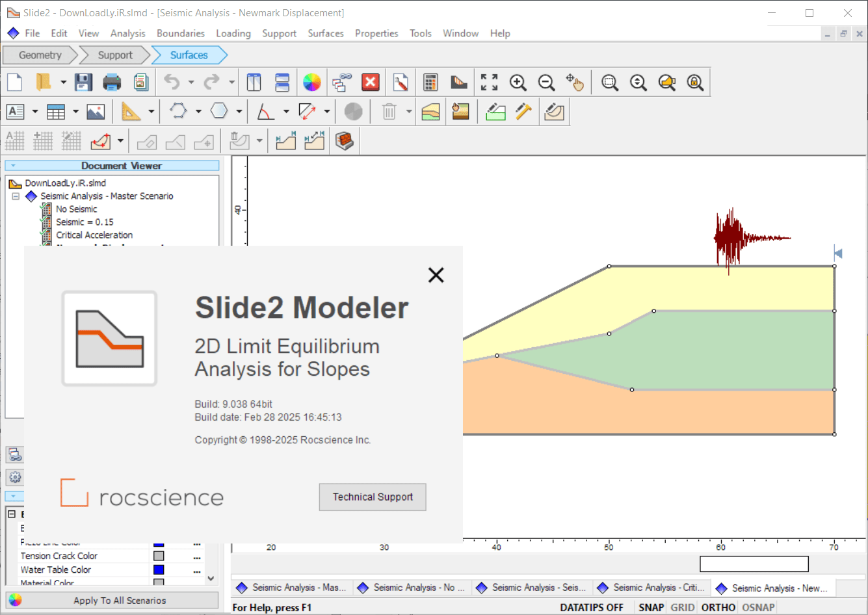Click the zoom in magnifier
Image resolution: width=868 pixels, height=615 pixels.
[518, 83]
